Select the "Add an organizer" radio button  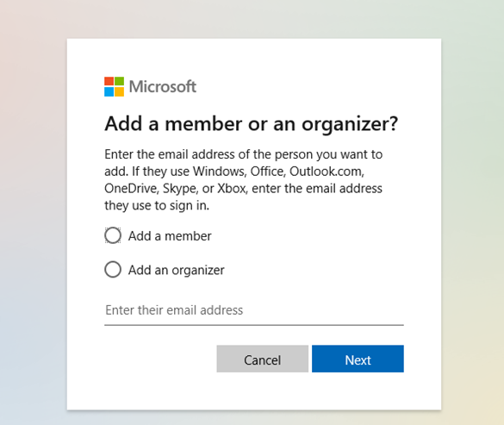pyautogui.click(x=113, y=269)
